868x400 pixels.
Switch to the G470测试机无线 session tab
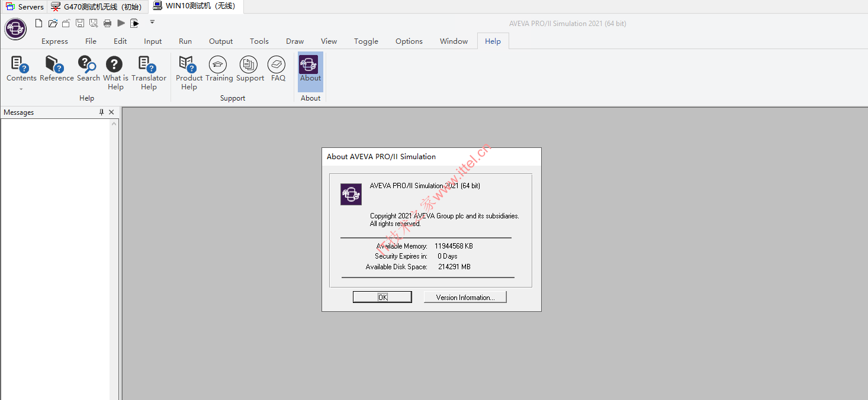pos(97,7)
